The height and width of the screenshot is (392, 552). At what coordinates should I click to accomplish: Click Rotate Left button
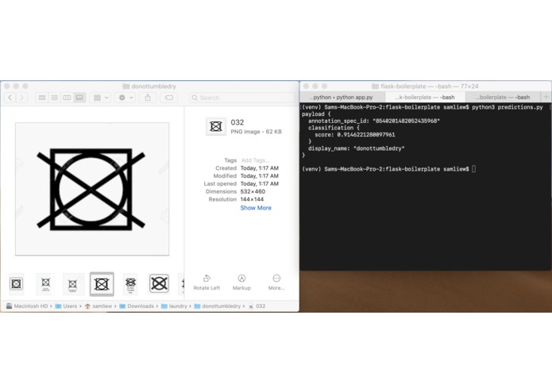tap(207, 282)
